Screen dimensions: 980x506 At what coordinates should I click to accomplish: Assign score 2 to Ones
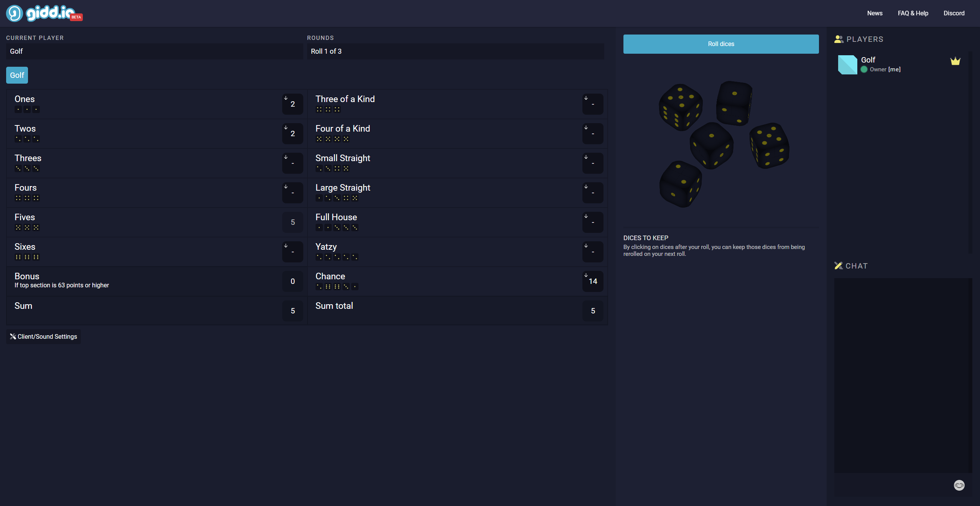pyautogui.click(x=293, y=104)
